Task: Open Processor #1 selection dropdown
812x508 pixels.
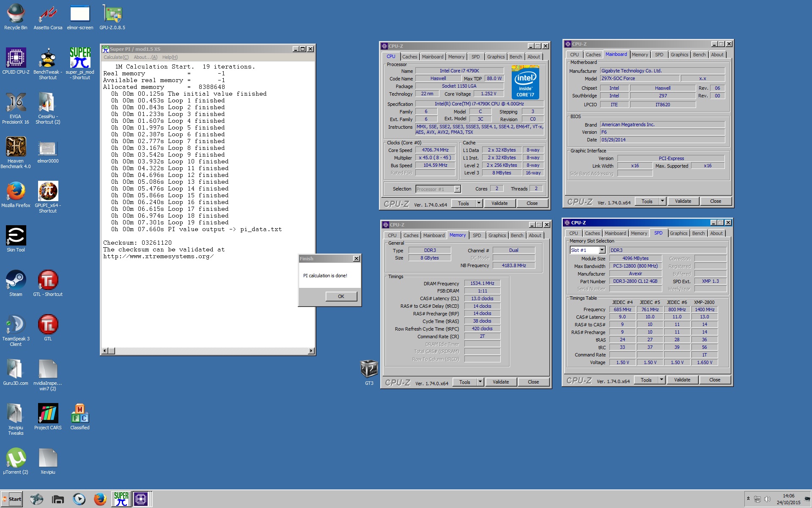Action: pyautogui.click(x=457, y=189)
